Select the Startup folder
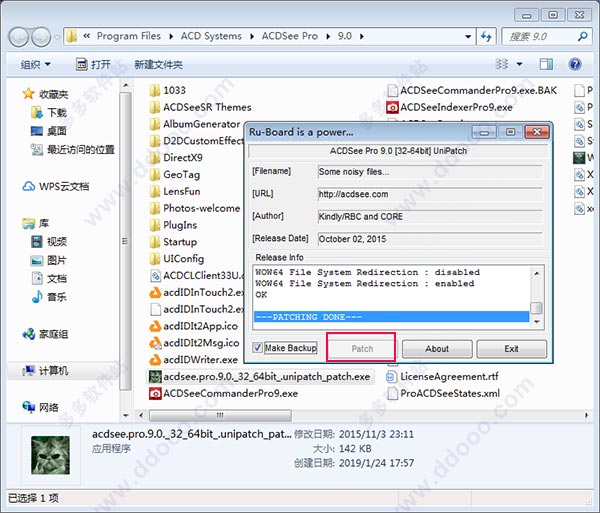Screen dimensions: 600x513 click(173, 242)
